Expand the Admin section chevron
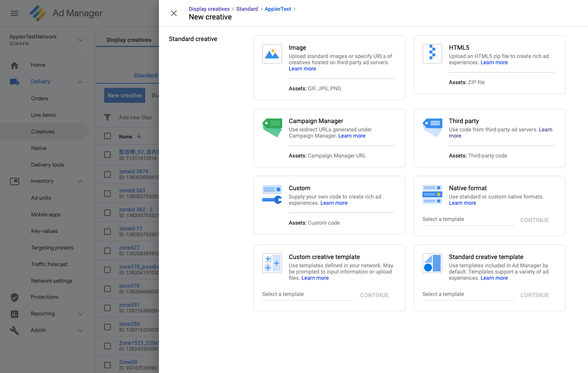The height and width of the screenshot is (373, 588). [x=81, y=330]
